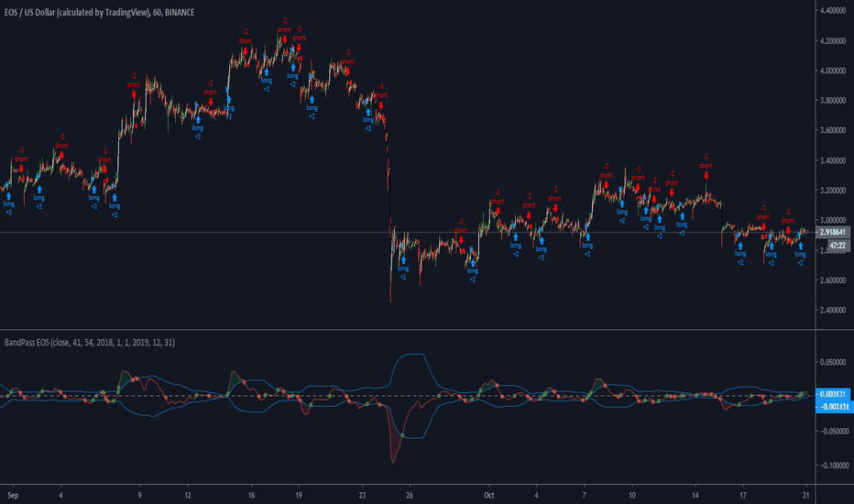Click the Sep label on the time axis
854x504 pixels.
click(13, 495)
